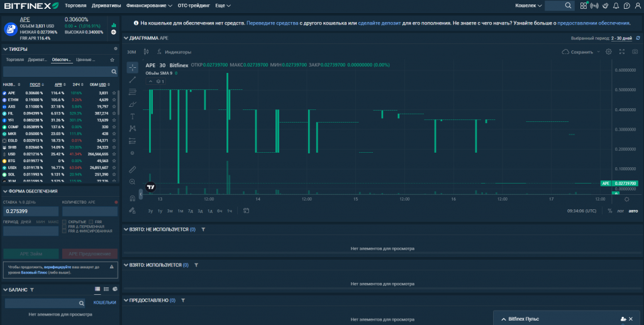Click the Переведите средства link
Image resolution: width=644 pixels, height=325 pixels.
click(x=272, y=23)
